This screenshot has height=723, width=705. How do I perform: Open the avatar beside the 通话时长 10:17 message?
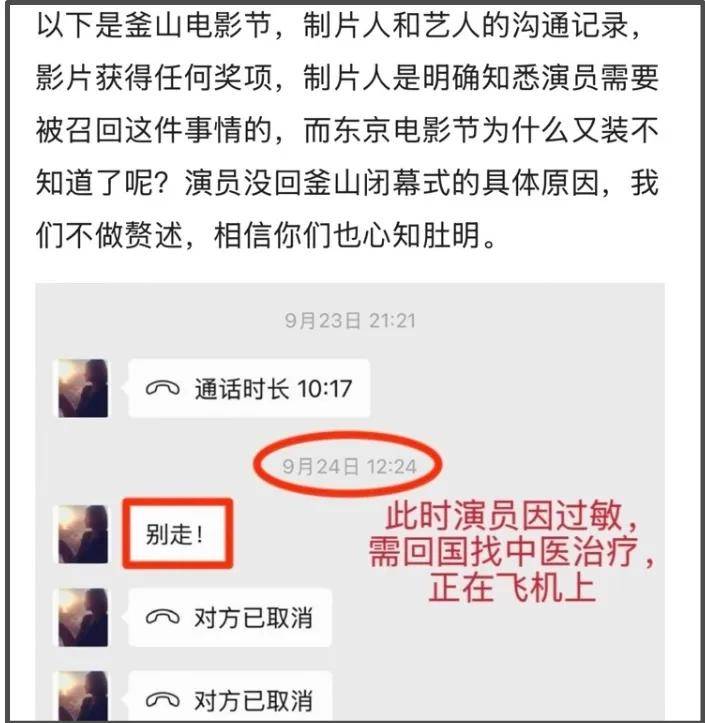pos(83,388)
